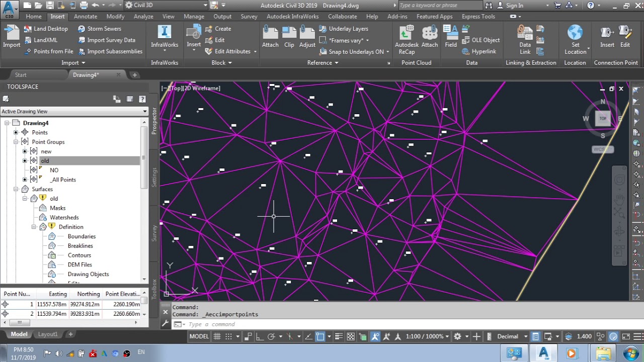Open the Civil 3D workspace dropdown

[x=166, y=6]
